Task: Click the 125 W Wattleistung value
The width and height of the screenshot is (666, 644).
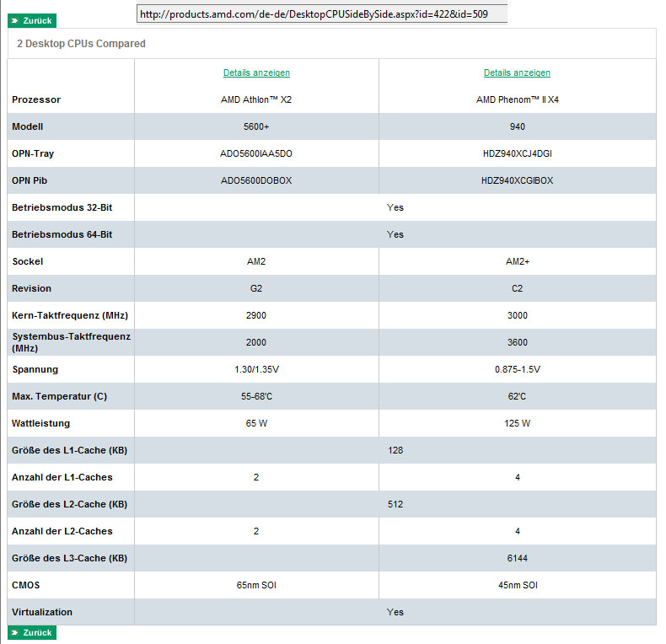Action: tap(517, 423)
